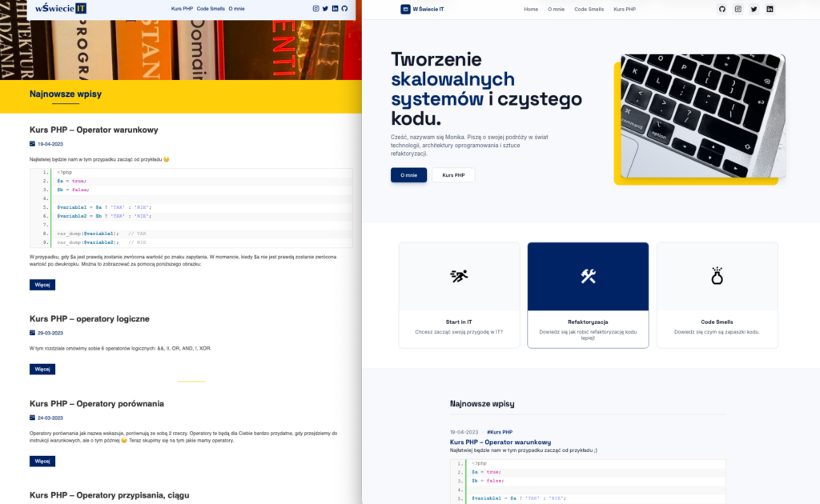Open Kurs PHP from the left navigation
This screenshot has width=820, height=504.
point(181,8)
